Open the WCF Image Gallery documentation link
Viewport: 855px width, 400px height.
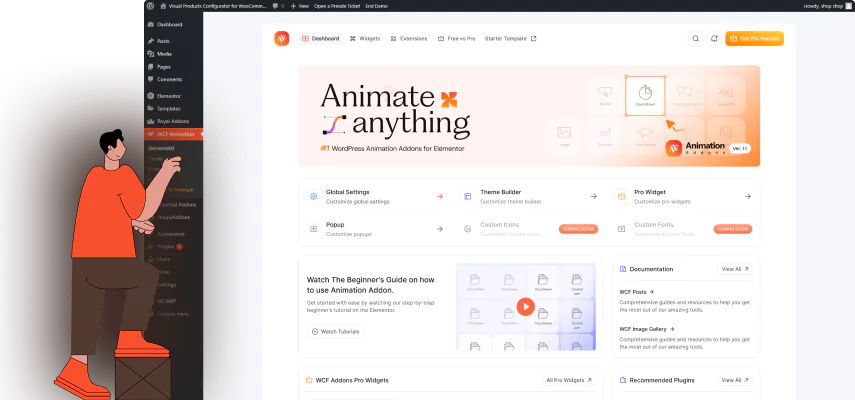pos(647,329)
